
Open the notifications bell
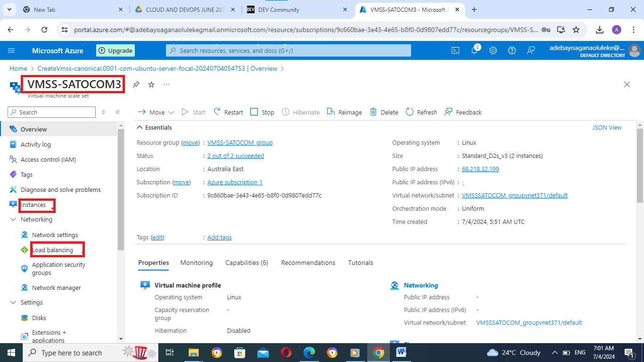474,50
